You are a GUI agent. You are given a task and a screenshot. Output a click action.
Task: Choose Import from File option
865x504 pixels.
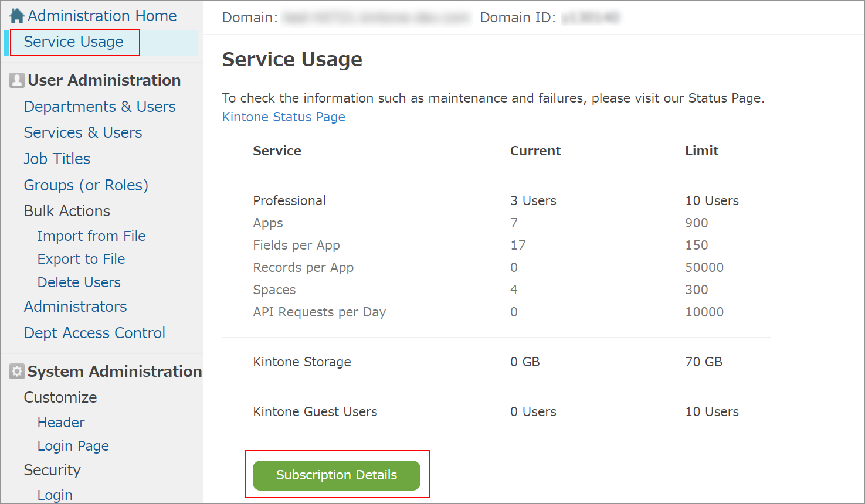(x=91, y=236)
